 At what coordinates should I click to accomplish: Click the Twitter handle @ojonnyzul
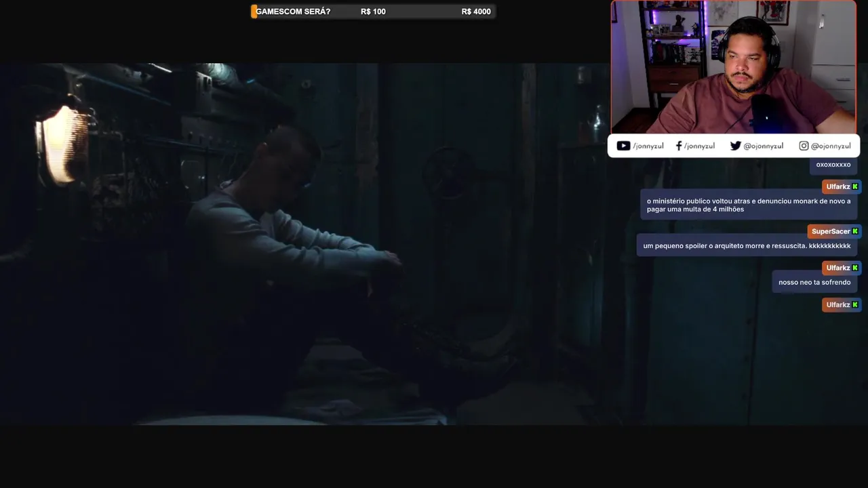click(x=764, y=146)
